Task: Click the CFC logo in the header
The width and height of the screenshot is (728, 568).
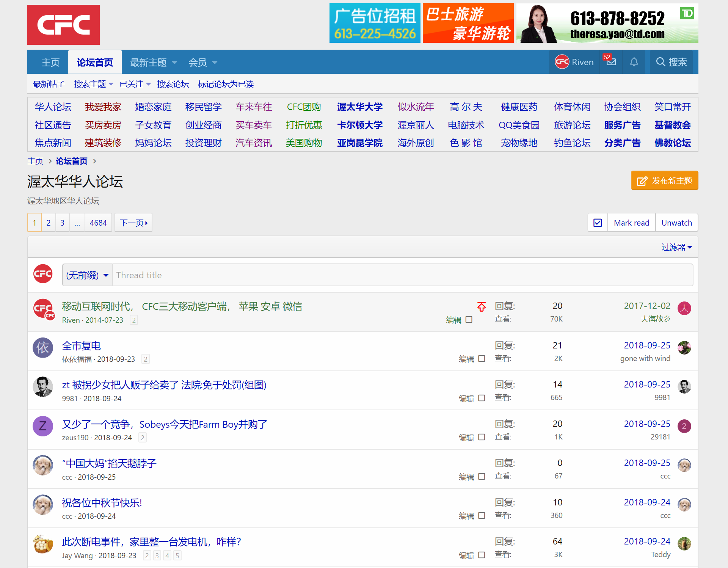Action: (x=63, y=25)
